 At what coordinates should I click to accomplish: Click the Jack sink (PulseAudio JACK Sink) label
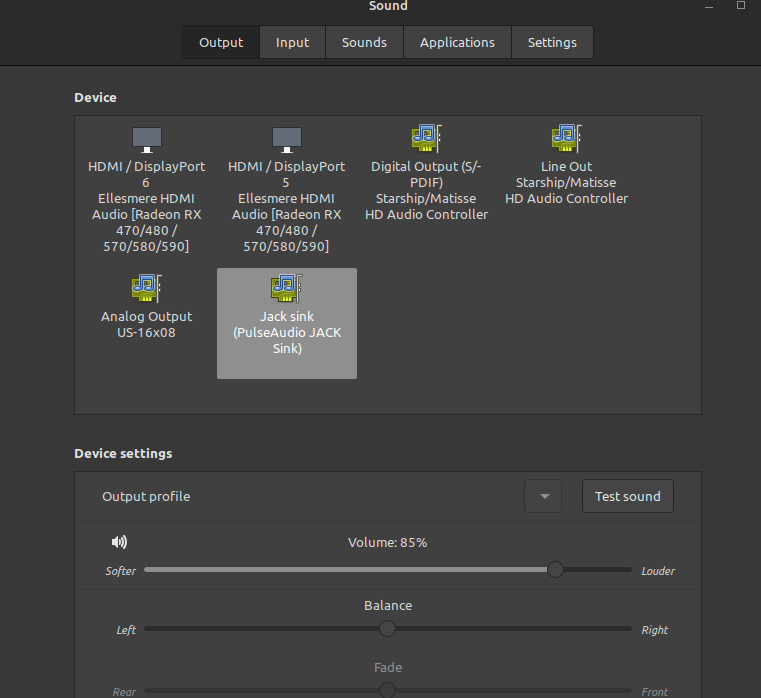[x=287, y=332]
